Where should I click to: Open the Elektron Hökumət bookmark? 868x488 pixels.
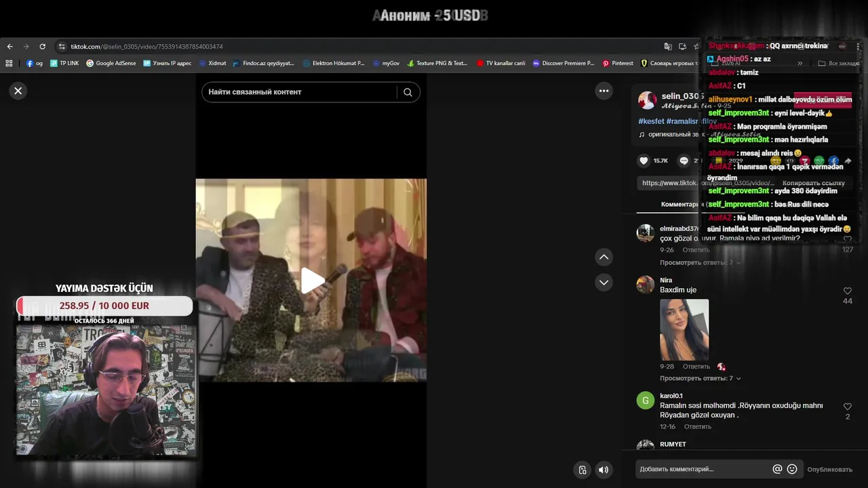click(x=334, y=63)
